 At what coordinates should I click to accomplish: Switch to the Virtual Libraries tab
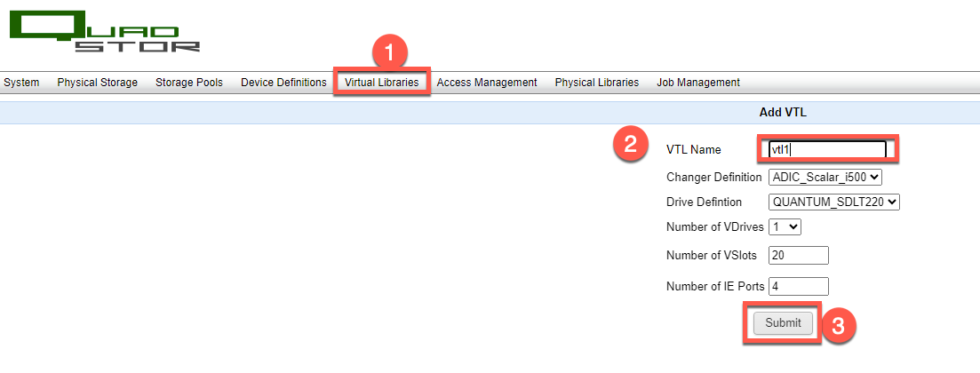(x=381, y=83)
